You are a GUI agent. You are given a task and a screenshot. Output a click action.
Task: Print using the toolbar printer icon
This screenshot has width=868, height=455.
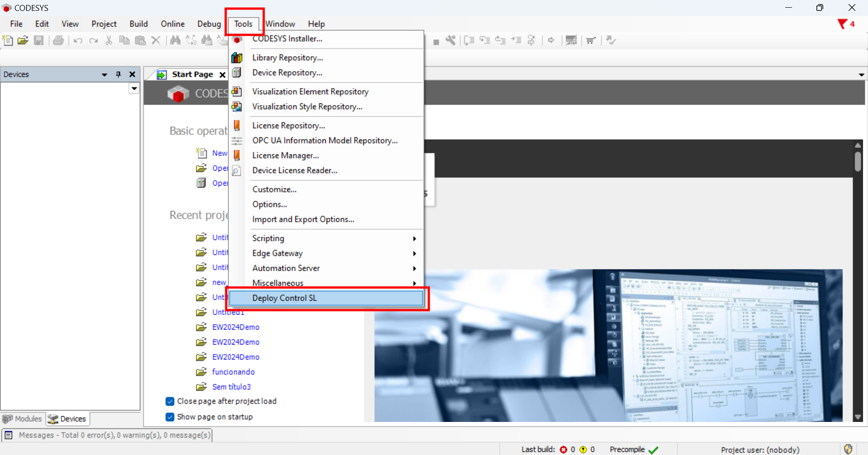tap(58, 40)
